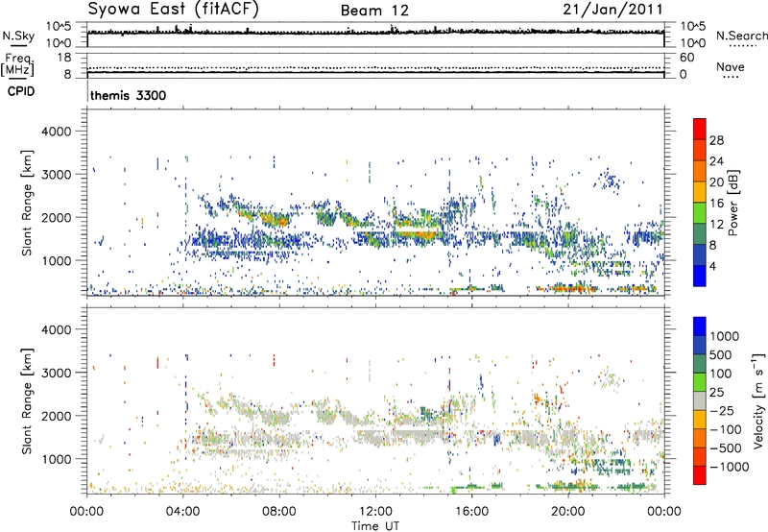The width and height of the screenshot is (768, 532).
Task: Click '4000' on the power panel axis
Action: [x=57, y=132]
